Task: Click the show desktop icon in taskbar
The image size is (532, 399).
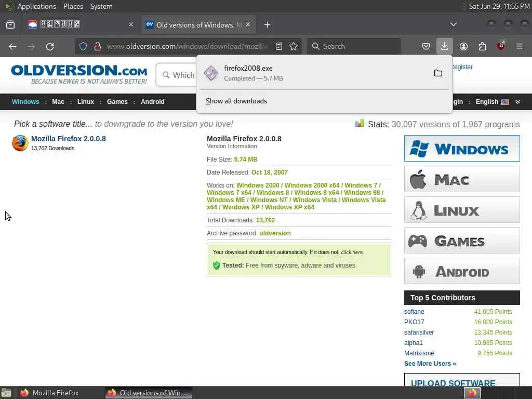Action: [x=6, y=393]
